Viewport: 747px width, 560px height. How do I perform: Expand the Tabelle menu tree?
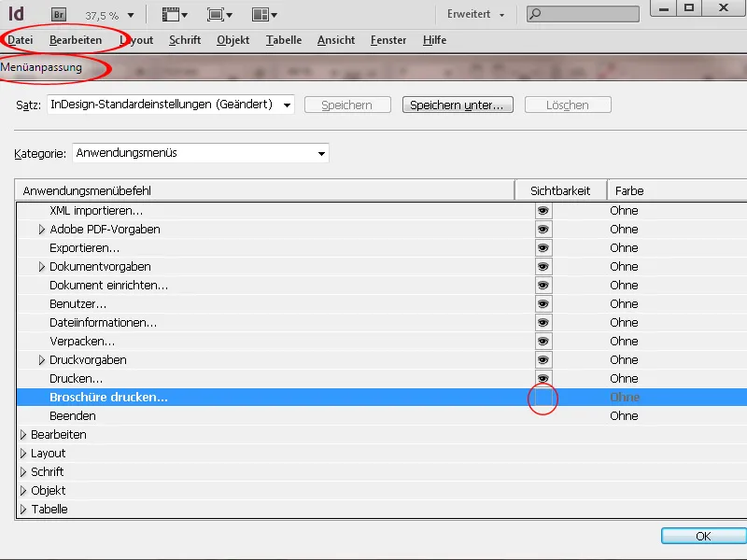[x=22, y=509]
